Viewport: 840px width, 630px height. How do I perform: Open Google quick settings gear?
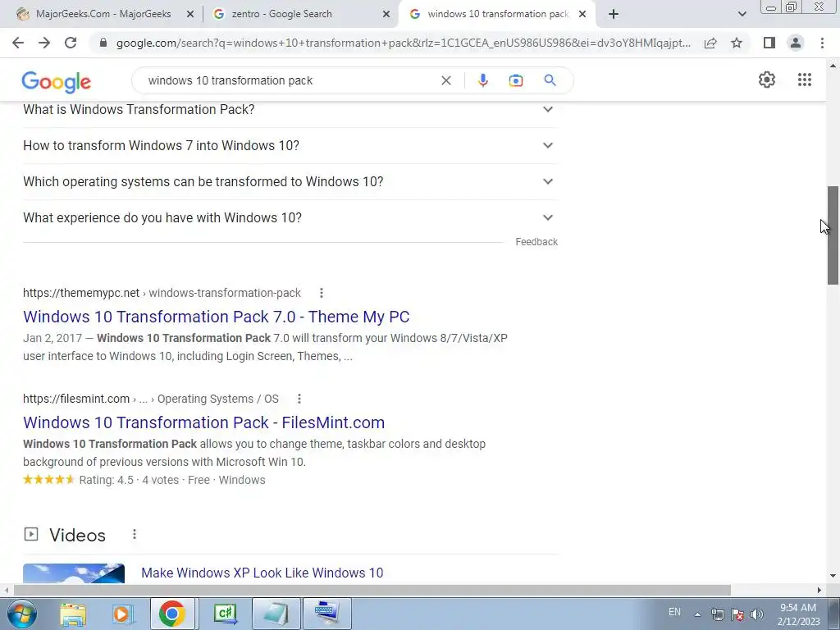(767, 80)
